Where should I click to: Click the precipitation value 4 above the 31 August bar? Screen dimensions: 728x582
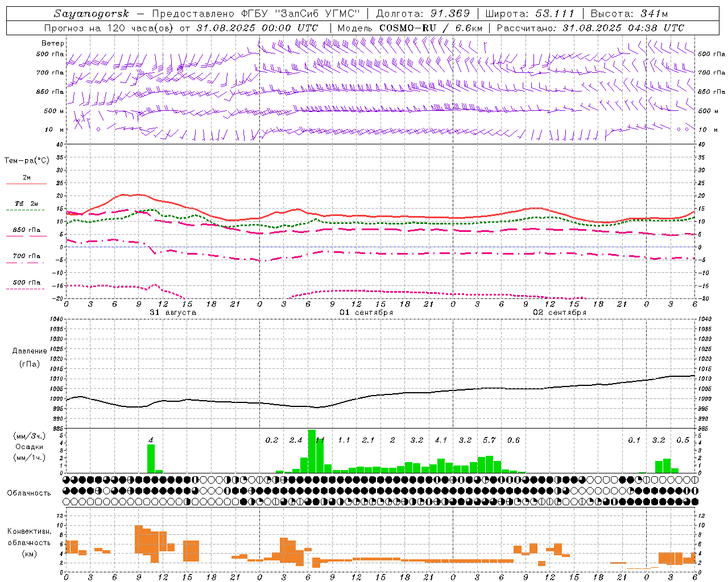point(151,440)
